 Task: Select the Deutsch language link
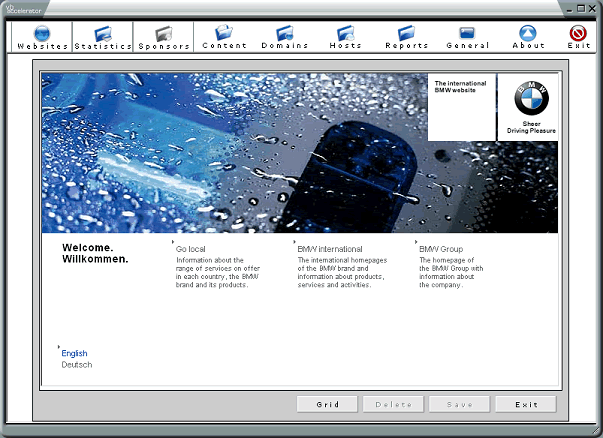pyautogui.click(x=77, y=365)
